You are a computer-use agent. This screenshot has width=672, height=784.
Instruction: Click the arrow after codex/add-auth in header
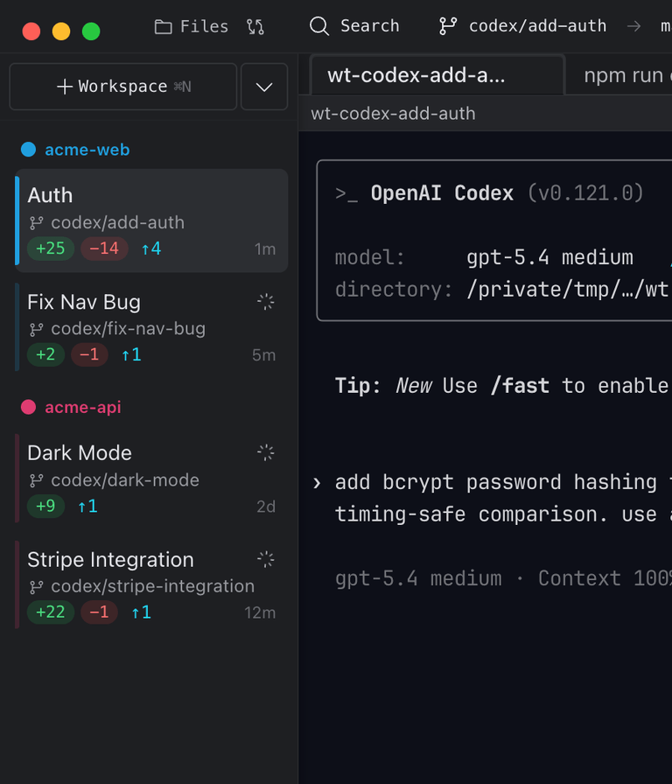pos(634,26)
